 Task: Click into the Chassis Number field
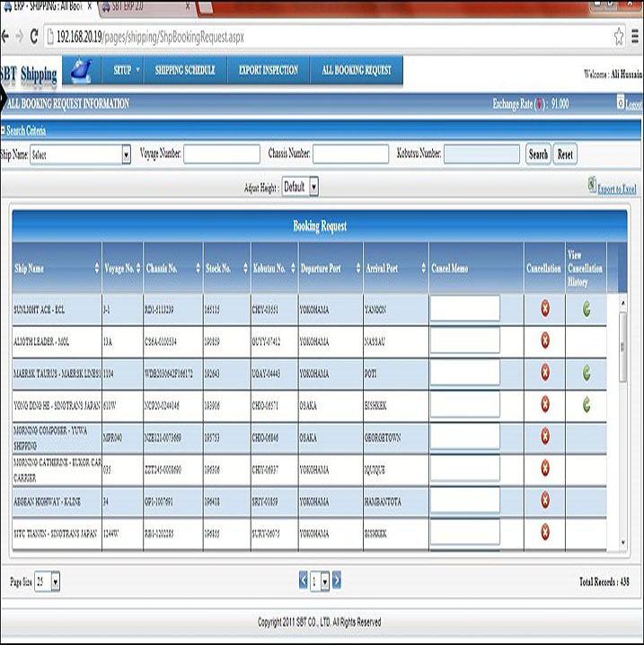pos(350,154)
